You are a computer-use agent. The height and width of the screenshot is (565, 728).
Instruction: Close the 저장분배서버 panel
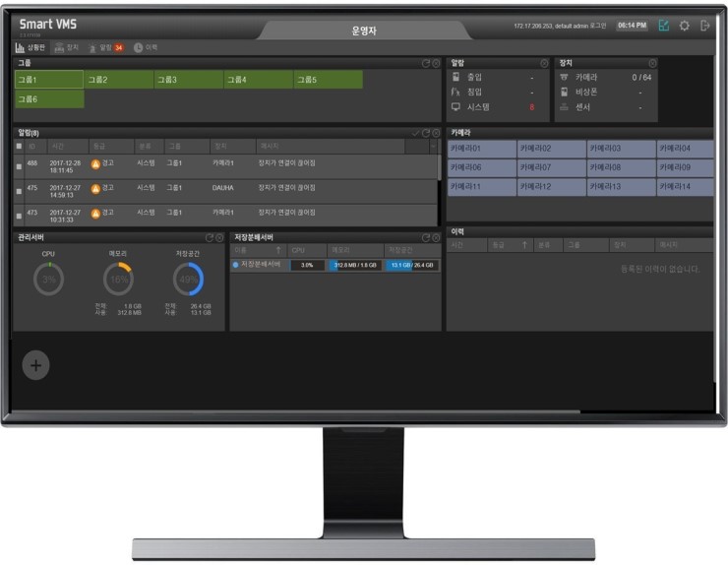click(x=436, y=238)
